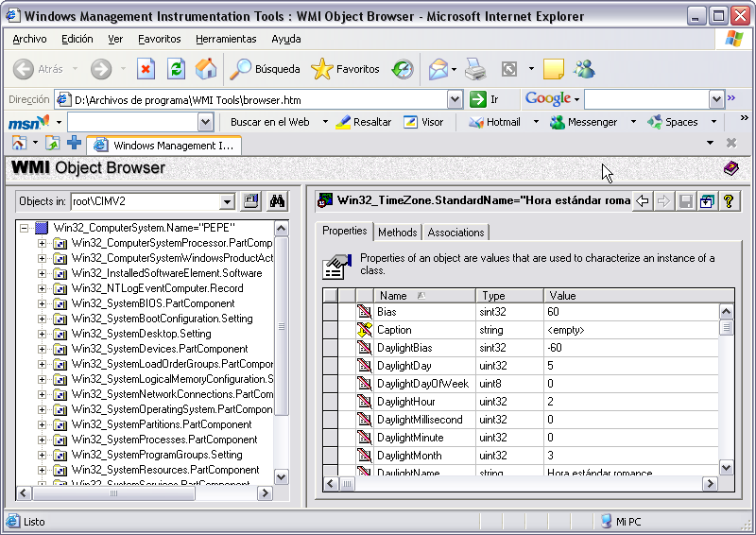This screenshot has width=756, height=535.
Task: Collapse the Win32_ComputerSystem.Name="PEPE" root node
Action: coord(26,228)
